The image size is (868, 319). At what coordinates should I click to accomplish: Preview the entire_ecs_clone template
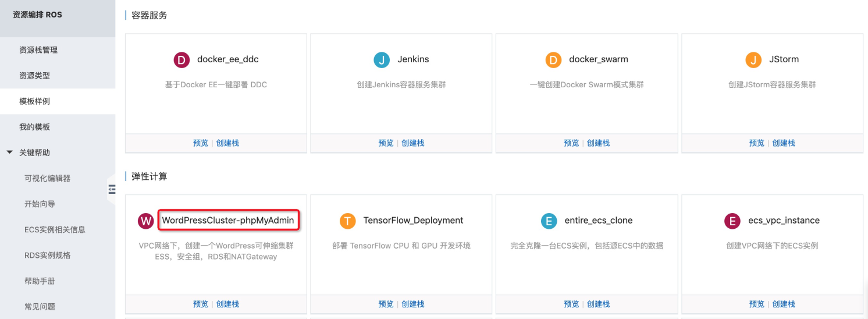click(571, 304)
